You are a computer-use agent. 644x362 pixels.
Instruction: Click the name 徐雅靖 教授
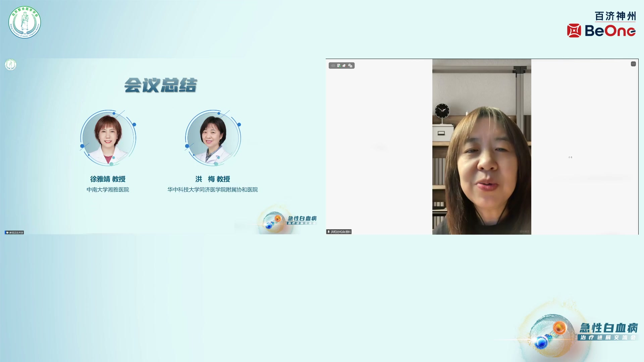(x=108, y=179)
